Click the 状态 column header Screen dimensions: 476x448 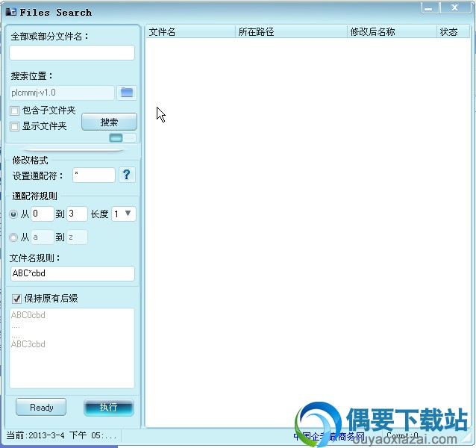[x=453, y=32]
